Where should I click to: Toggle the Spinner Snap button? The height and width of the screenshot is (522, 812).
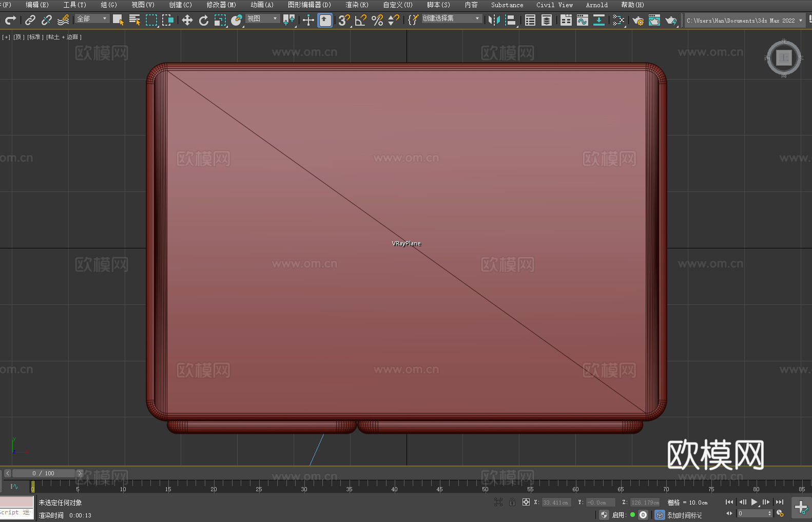point(394,20)
